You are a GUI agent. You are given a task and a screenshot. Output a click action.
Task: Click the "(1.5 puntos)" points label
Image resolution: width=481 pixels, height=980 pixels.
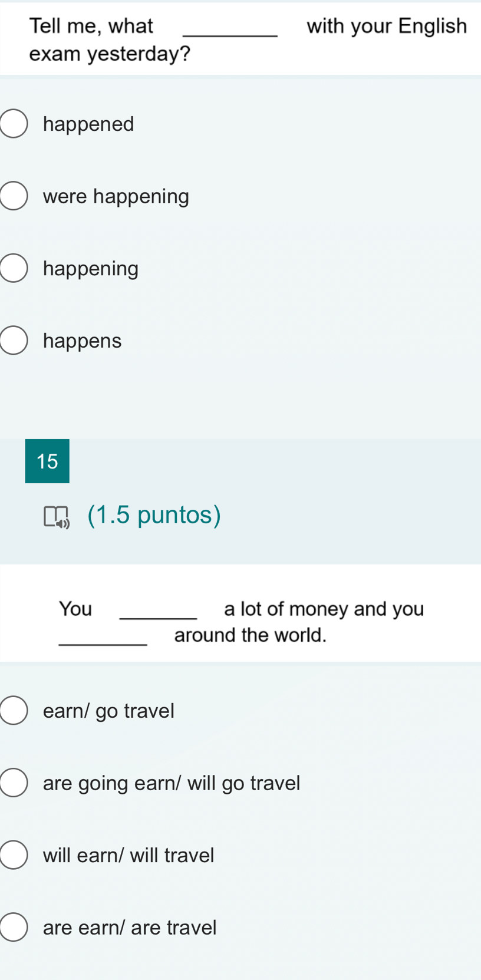point(154,515)
